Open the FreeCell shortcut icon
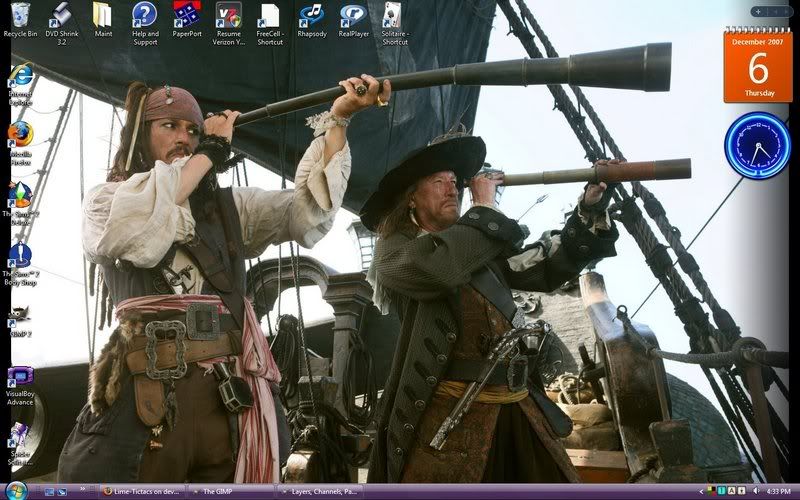The image size is (800, 500). point(270,23)
